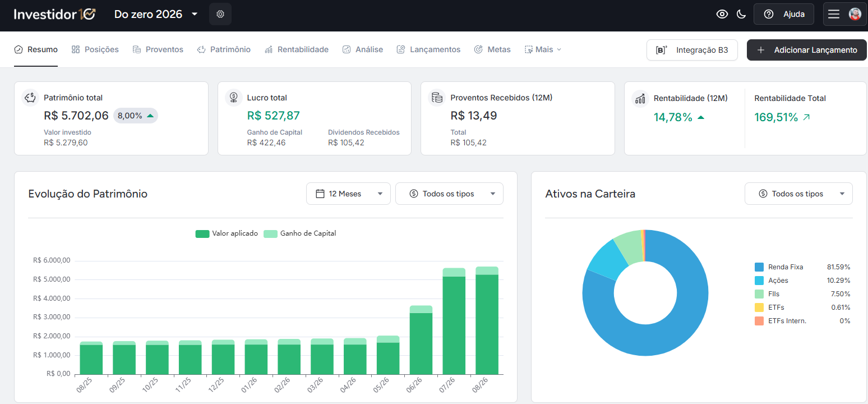This screenshot has height=404, width=868.
Task: Click the Proventos Recebidos coins icon
Action: click(x=437, y=98)
